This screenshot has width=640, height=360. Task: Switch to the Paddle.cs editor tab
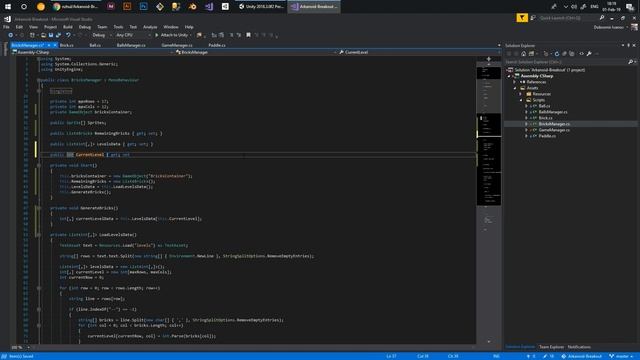(217, 45)
